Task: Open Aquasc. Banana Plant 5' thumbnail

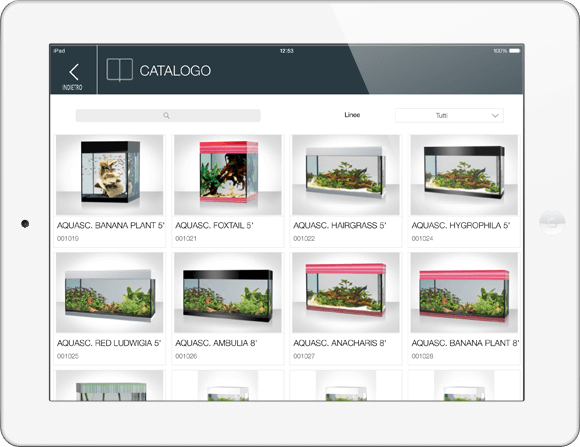Action: tap(109, 175)
